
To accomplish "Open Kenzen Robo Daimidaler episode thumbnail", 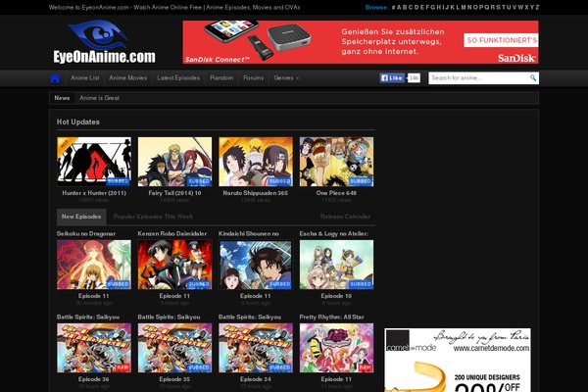I will pyautogui.click(x=174, y=265).
